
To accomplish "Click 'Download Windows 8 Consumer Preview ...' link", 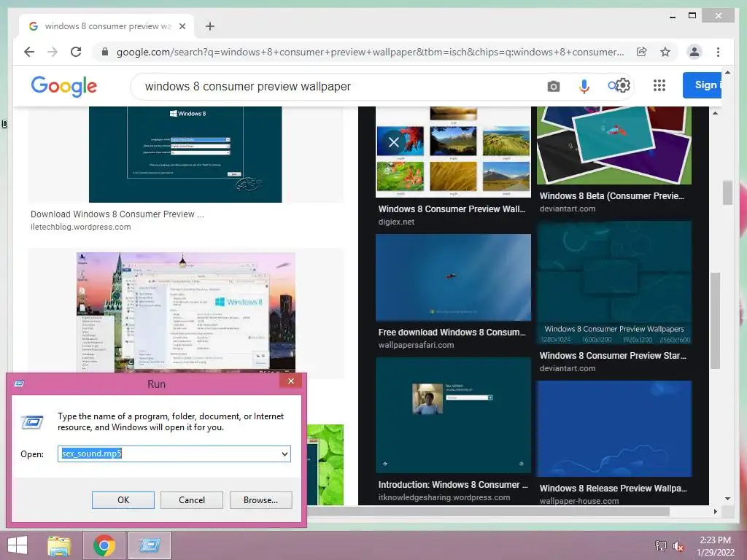I will [117, 214].
